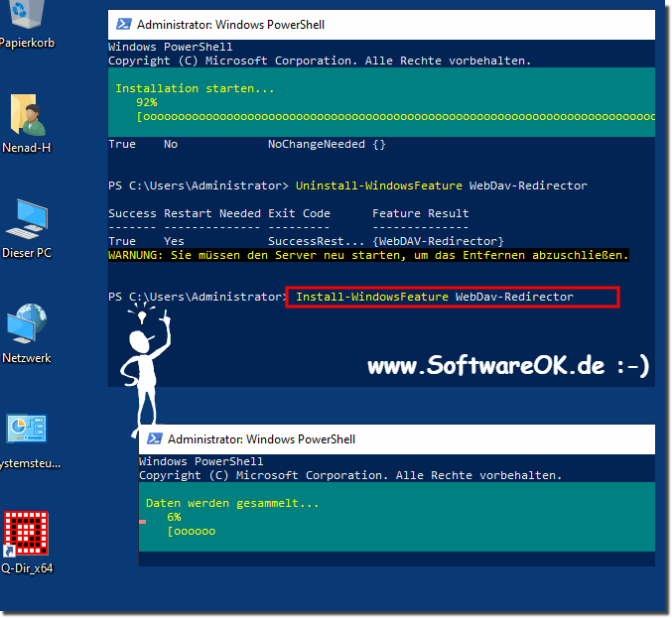The image size is (672, 618).
Task: Open the Systemsteuerung control panel icon
Action: tap(27, 429)
